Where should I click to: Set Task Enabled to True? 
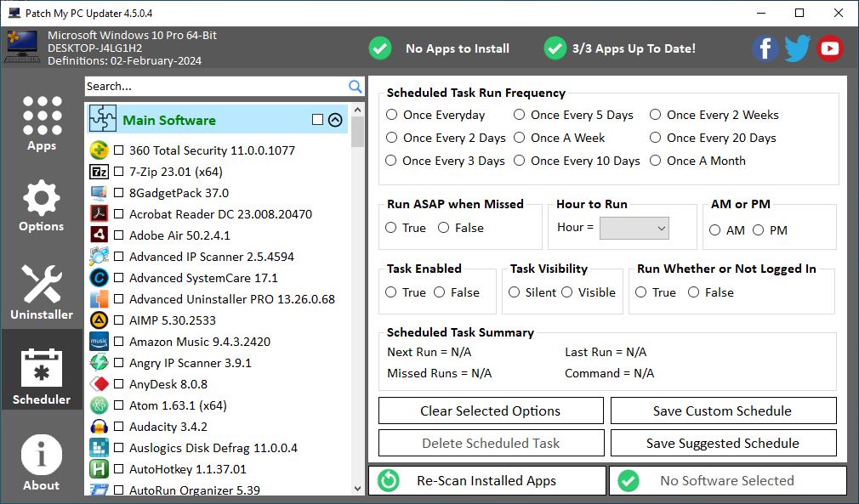tap(390, 292)
